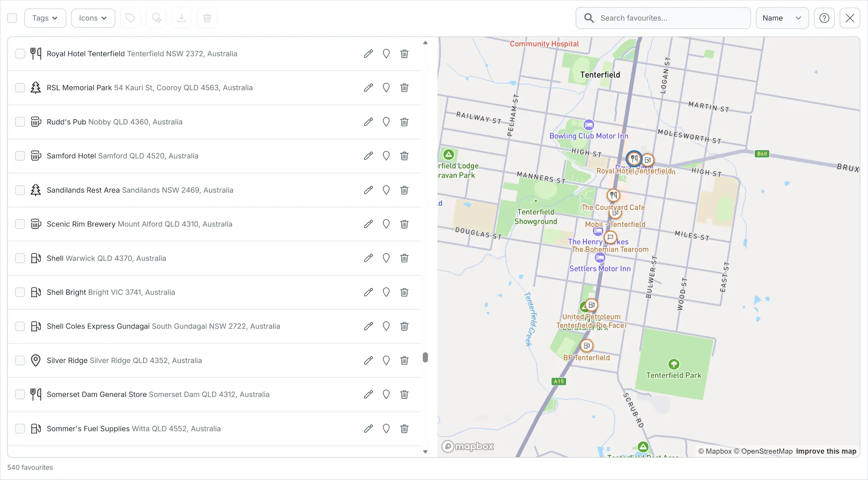
Task: Delete the Royal Hotel Tenterfield favourite
Action: (x=404, y=54)
